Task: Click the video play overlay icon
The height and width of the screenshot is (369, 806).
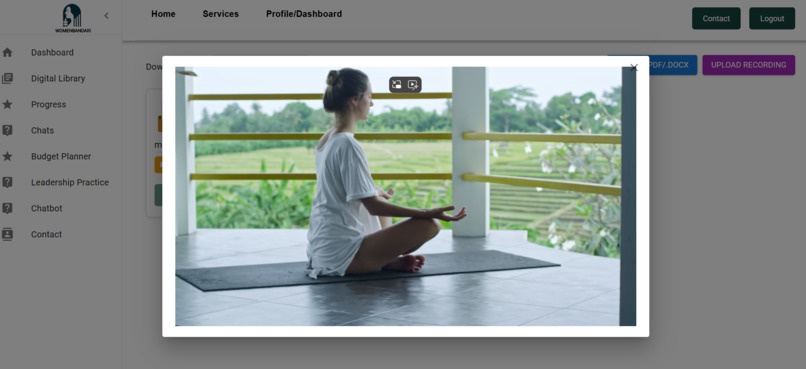Action: pyautogui.click(x=413, y=85)
